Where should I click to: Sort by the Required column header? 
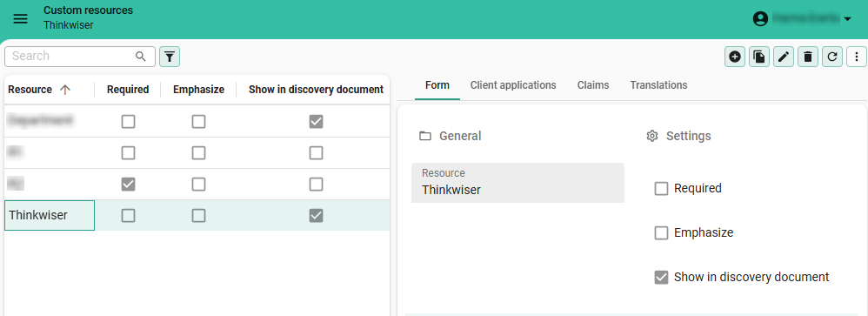pyautogui.click(x=128, y=90)
